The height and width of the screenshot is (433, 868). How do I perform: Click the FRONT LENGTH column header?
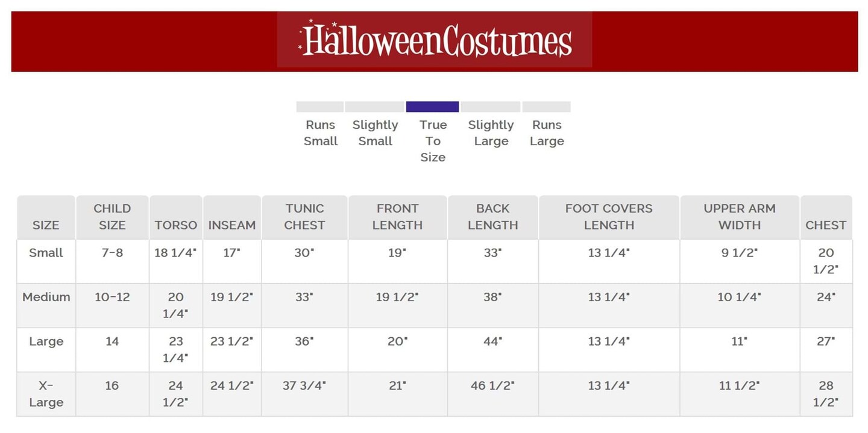point(397,217)
